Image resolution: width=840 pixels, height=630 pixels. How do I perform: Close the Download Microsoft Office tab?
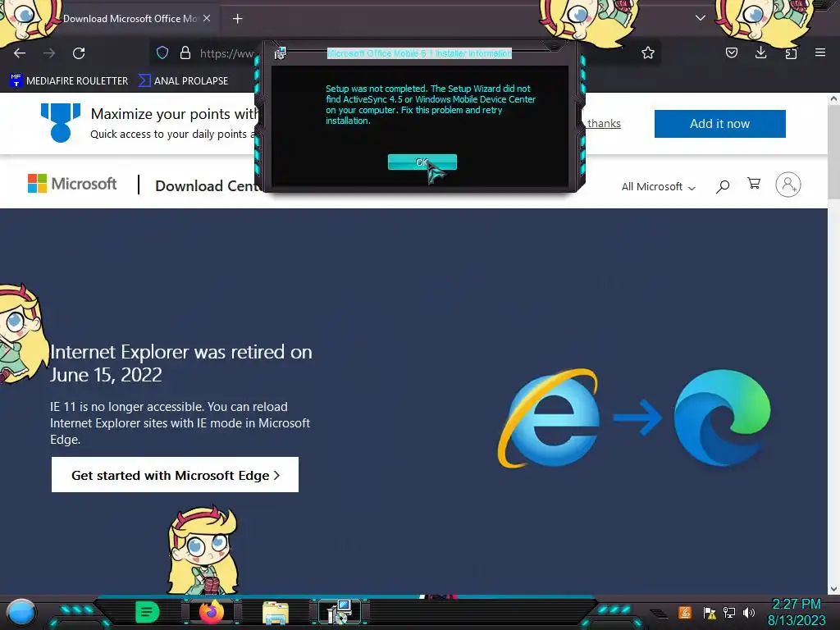[x=207, y=18]
